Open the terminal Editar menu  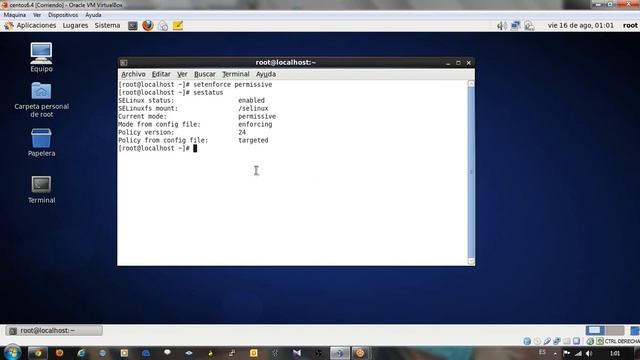click(161, 74)
